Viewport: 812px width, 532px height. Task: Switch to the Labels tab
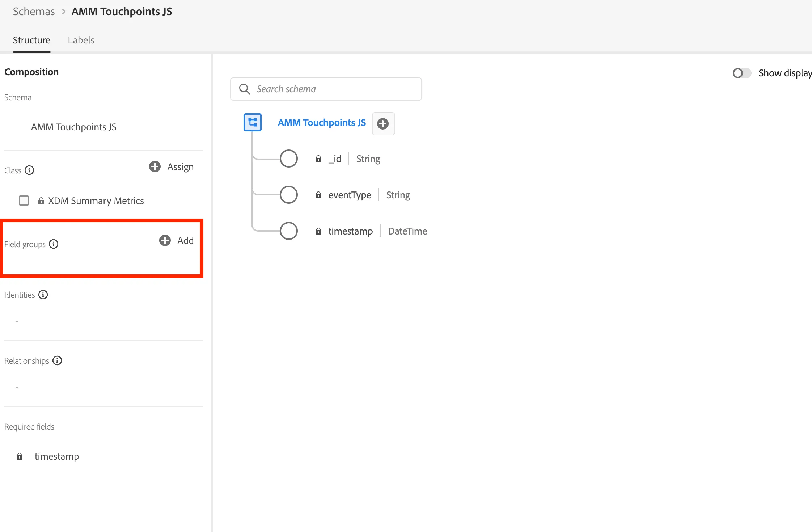pyautogui.click(x=81, y=40)
